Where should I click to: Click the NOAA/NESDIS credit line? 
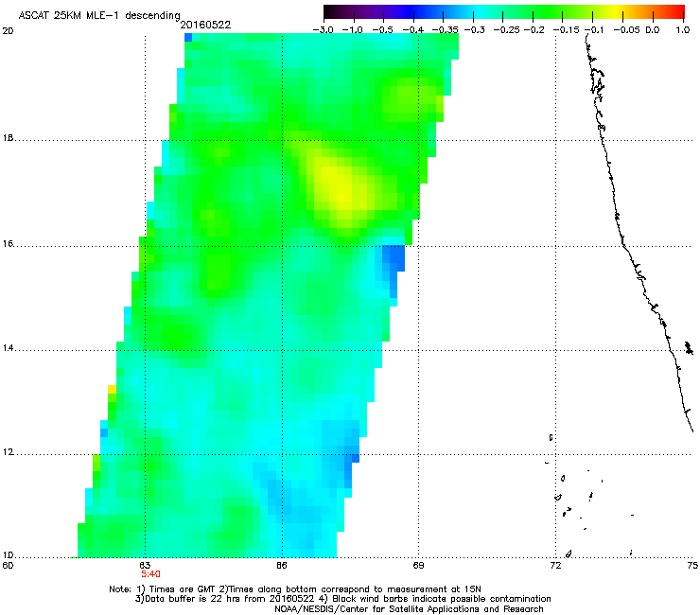pyautogui.click(x=409, y=609)
